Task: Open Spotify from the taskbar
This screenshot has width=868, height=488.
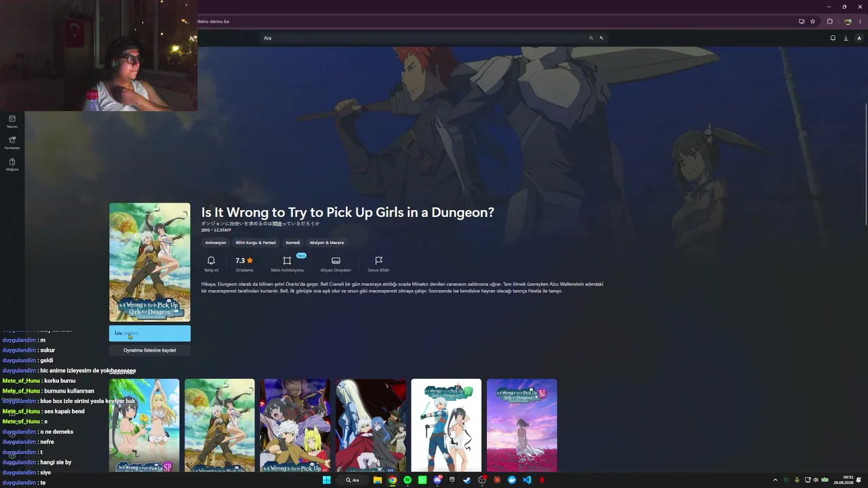Action: point(408,480)
